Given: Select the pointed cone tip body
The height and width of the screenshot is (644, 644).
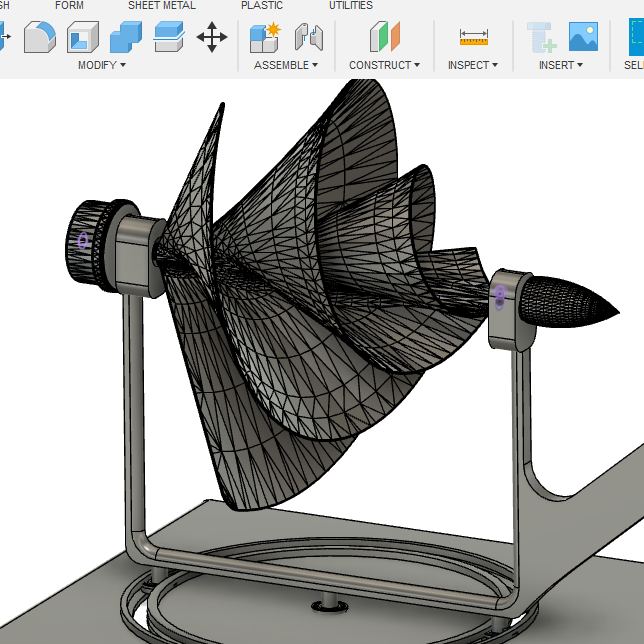Looking at the screenshot, I should click(x=568, y=302).
